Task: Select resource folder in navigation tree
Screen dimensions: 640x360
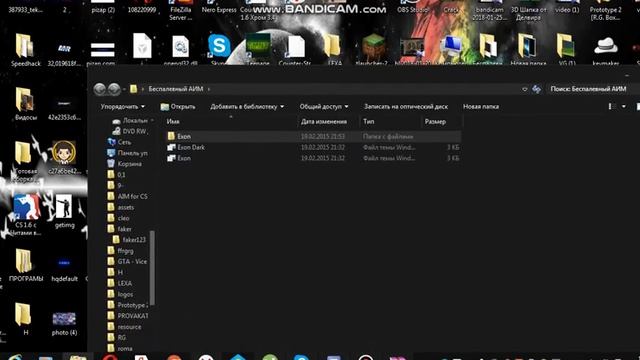Action: tap(124, 327)
